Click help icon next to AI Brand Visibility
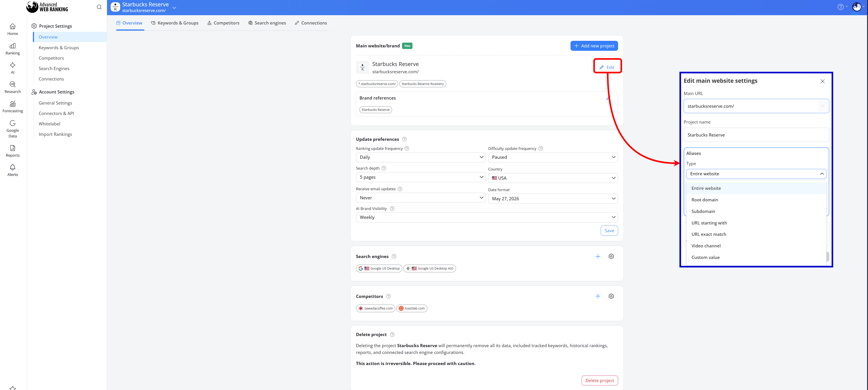This screenshot has height=390, width=868. coord(392,209)
